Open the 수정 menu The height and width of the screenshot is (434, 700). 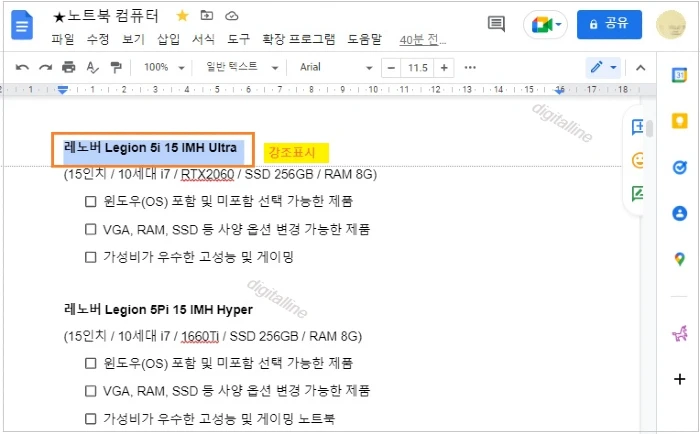98,39
